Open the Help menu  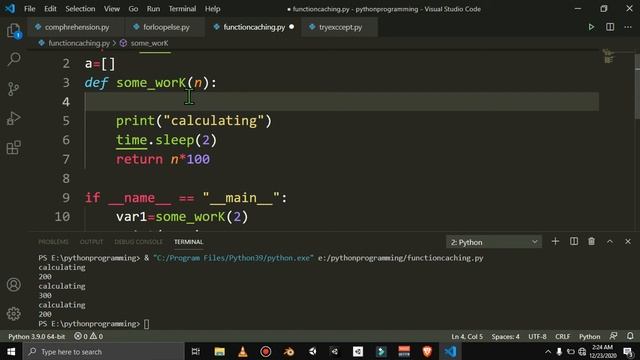(x=212, y=9)
